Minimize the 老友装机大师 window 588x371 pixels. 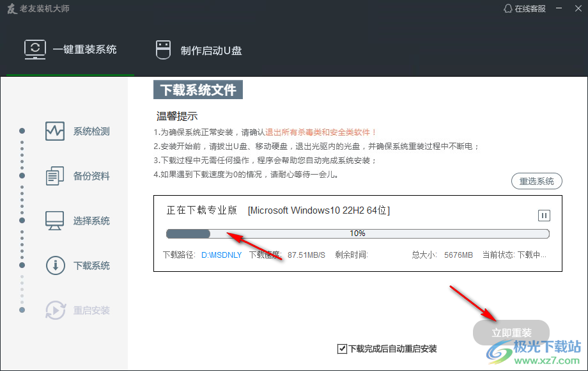pyautogui.click(x=559, y=8)
